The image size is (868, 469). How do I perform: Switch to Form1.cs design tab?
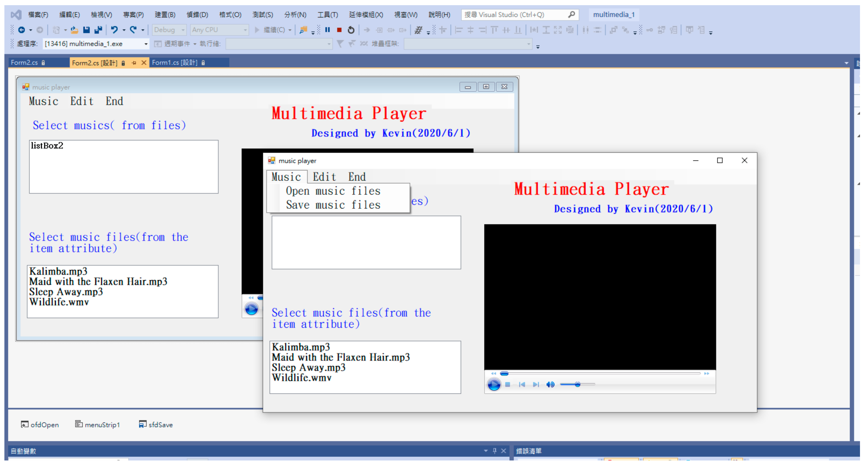tap(175, 63)
